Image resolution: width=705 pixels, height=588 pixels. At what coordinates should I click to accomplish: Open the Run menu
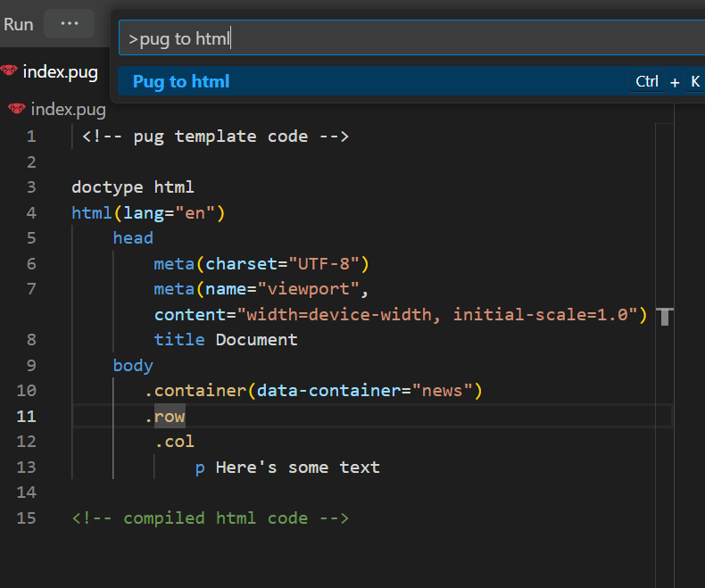[18, 24]
